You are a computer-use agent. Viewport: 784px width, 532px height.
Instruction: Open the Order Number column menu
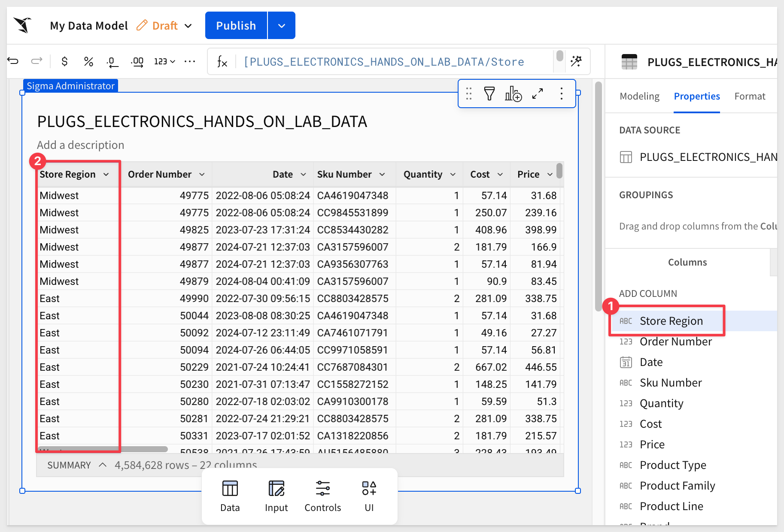202,174
